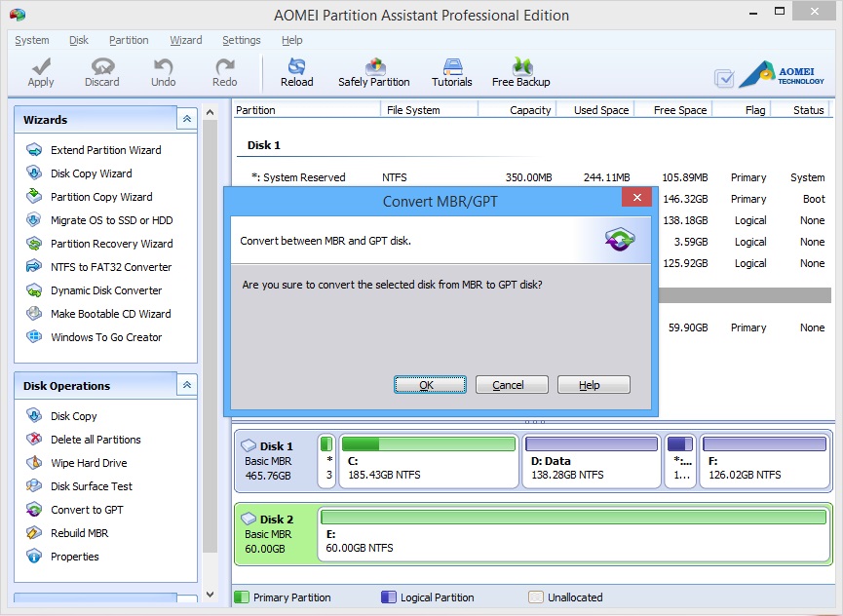Collapse the Disk Operations panel
The image size is (843, 616).
point(187,385)
